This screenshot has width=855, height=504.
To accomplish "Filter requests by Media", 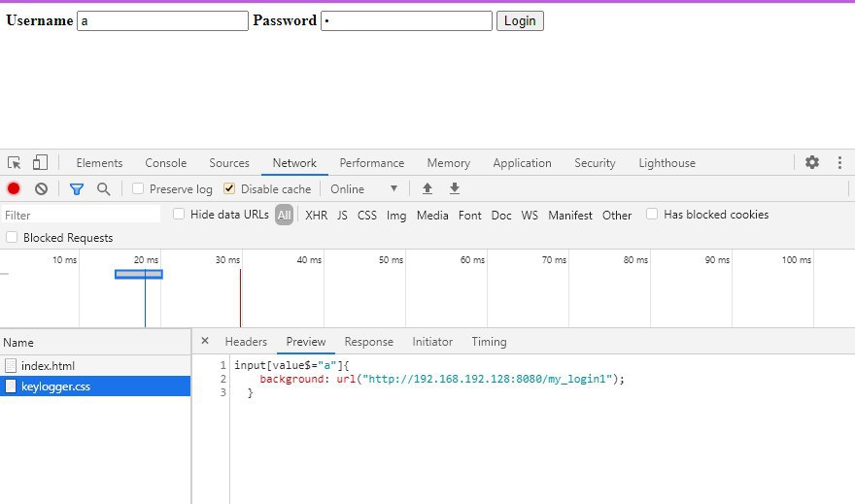I will point(432,216).
